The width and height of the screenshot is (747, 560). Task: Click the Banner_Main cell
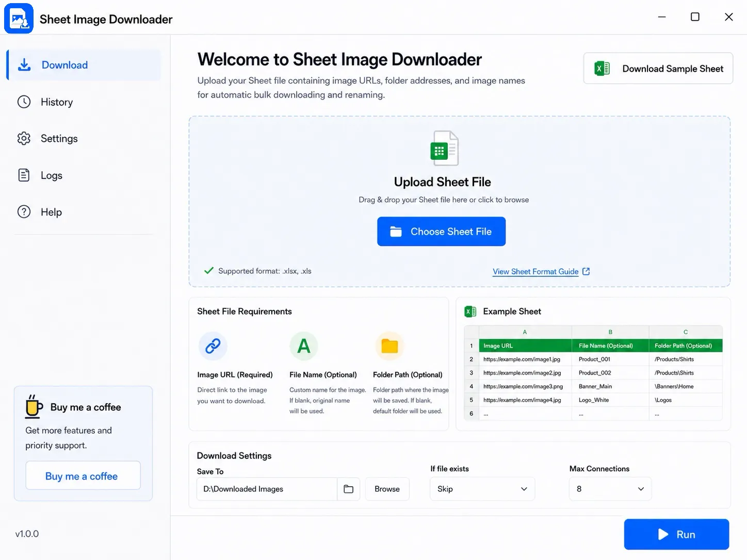pos(610,386)
